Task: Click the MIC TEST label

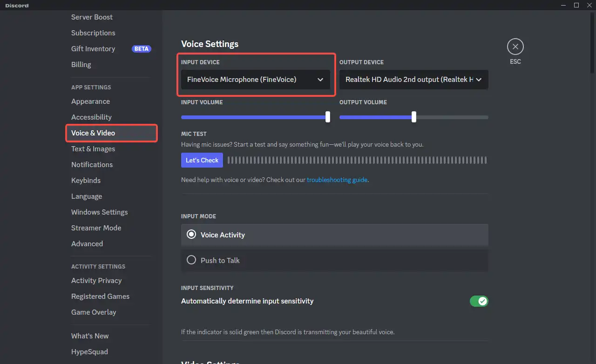Action: point(194,134)
